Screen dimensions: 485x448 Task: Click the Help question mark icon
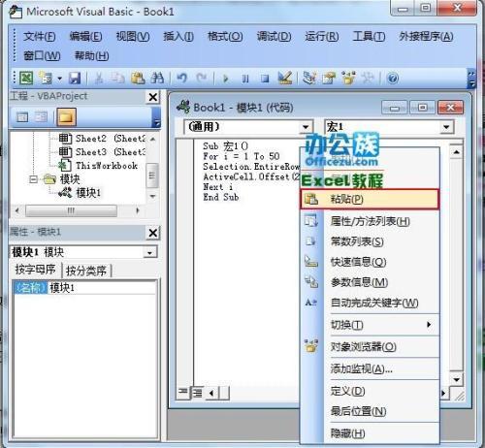393,79
